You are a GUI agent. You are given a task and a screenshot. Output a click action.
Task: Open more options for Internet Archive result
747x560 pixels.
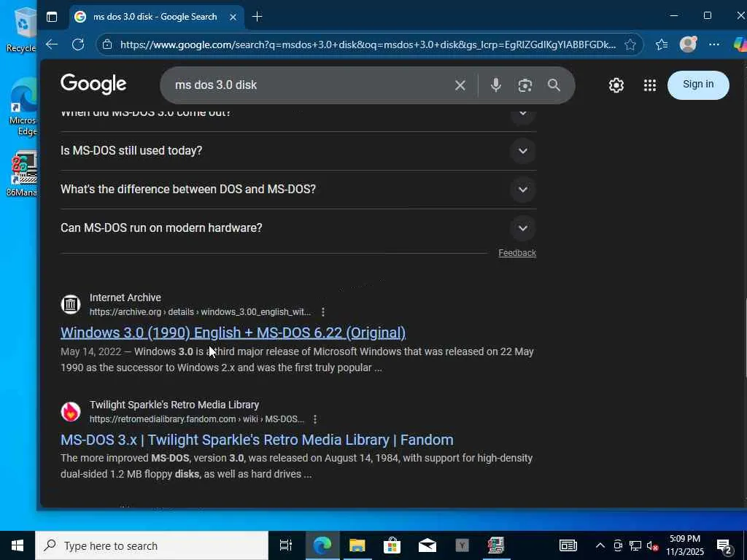coord(323,312)
